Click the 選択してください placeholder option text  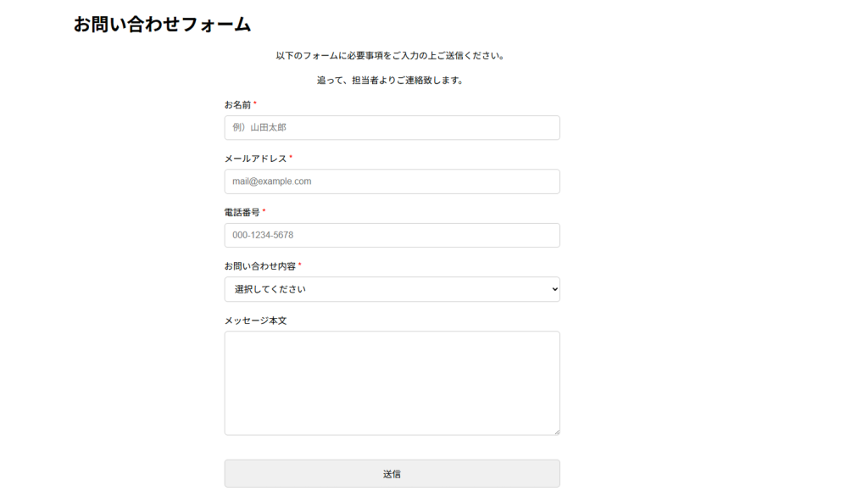coord(270,289)
